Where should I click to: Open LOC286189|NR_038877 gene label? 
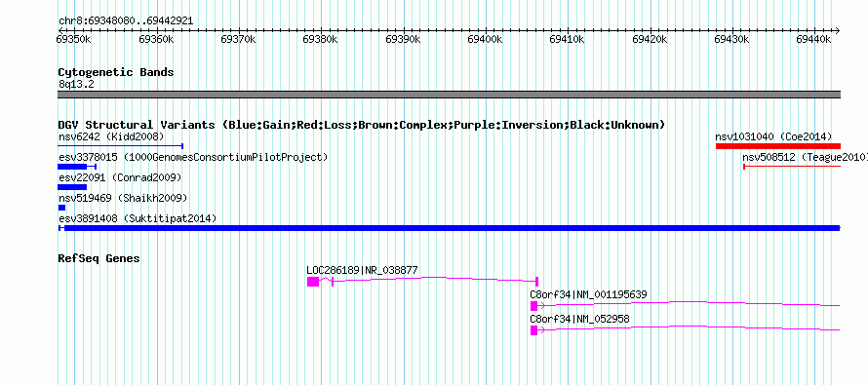pyautogui.click(x=362, y=271)
